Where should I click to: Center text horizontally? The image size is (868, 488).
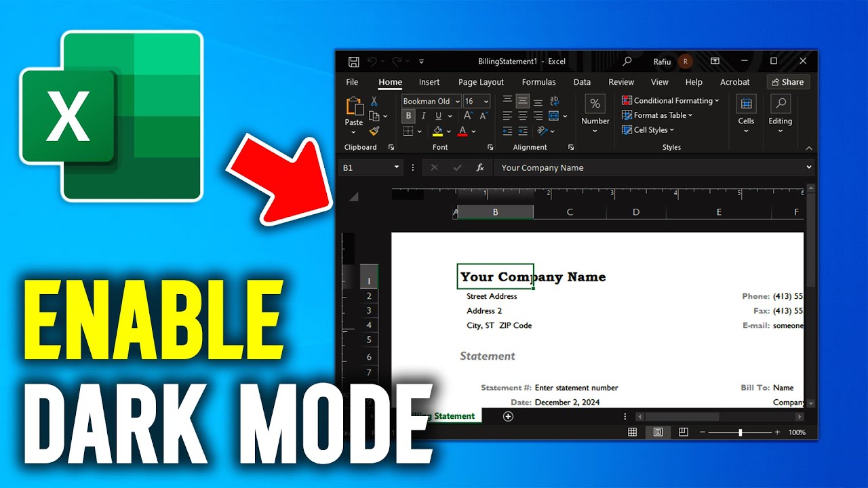(x=522, y=116)
